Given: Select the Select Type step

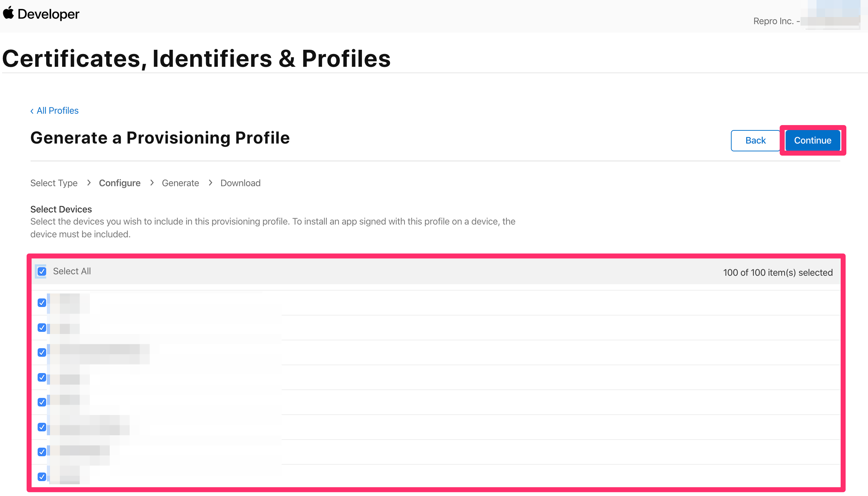Looking at the screenshot, I should click(54, 183).
